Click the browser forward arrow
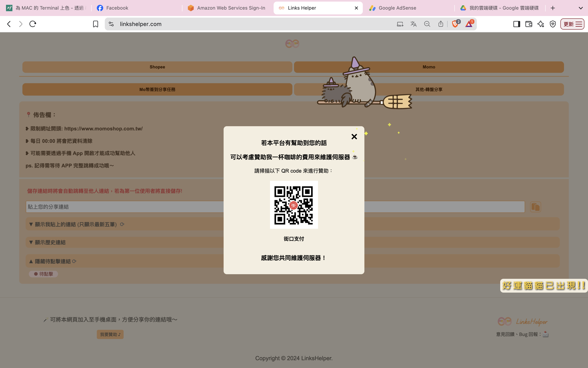The height and width of the screenshot is (368, 588). point(21,24)
